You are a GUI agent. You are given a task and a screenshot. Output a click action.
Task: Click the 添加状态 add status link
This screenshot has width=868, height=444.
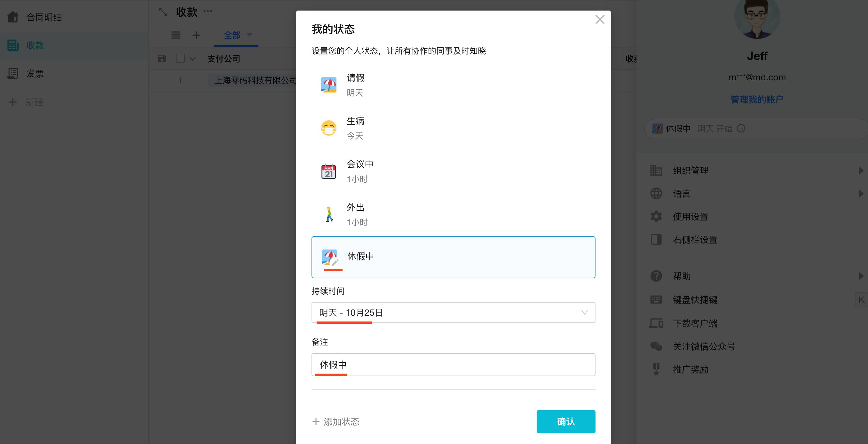(x=335, y=421)
